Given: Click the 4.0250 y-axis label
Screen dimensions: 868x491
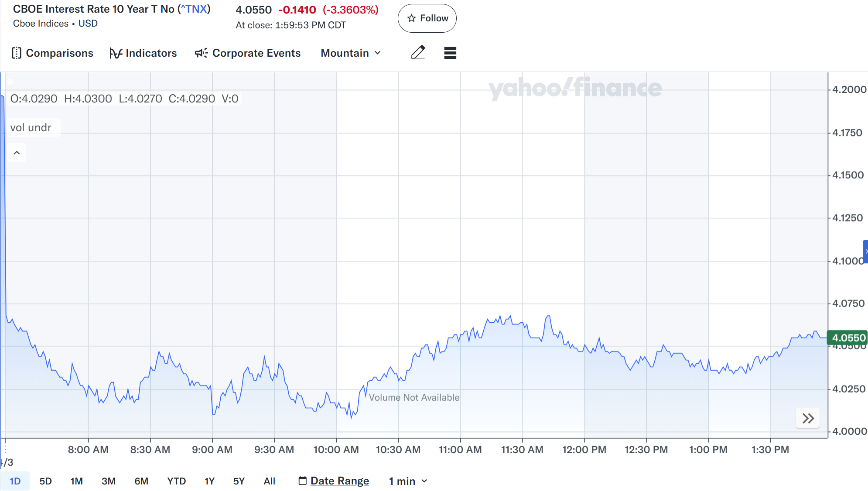Looking at the screenshot, I should [849, 389].
